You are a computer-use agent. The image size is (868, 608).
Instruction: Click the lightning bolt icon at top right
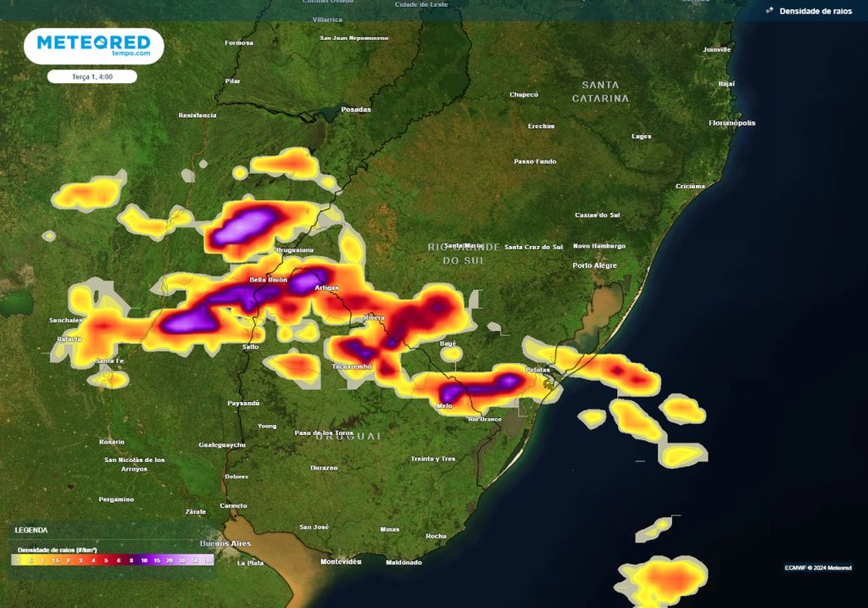(770, 11)
